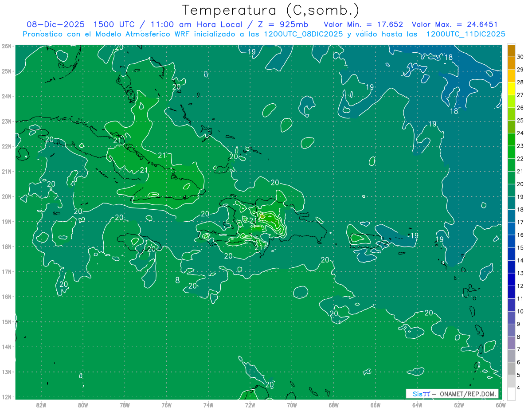The height and width of the screenshot is (411, 532).
Task: Select the "Z = 925mb" level text
Action: coord(283,24)
